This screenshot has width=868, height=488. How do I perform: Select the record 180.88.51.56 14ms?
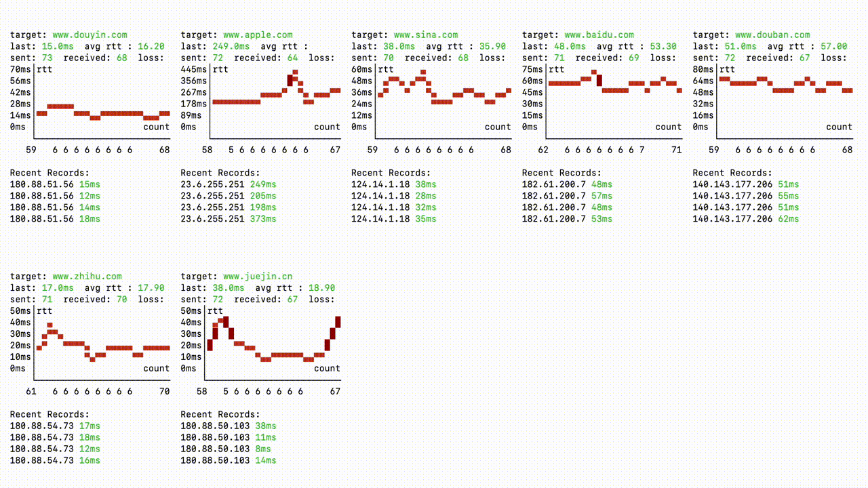55,207
